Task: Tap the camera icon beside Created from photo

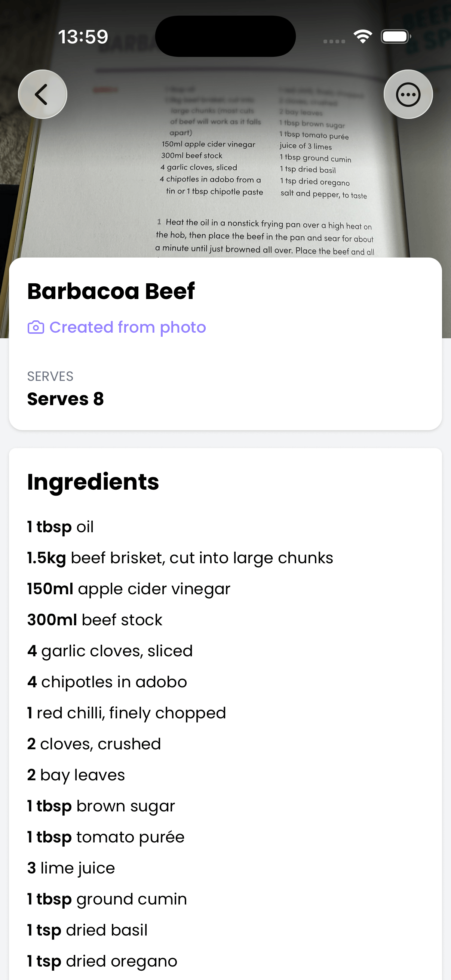Action: click(36, 327)
